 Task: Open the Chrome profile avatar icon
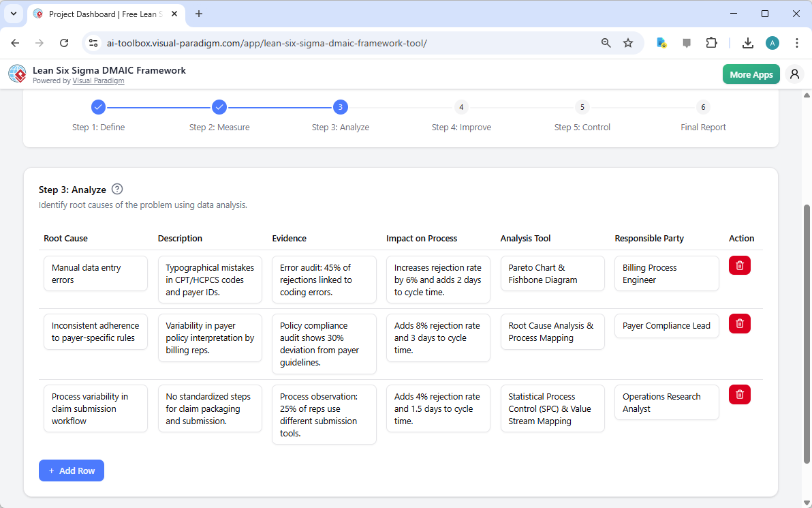(772, 42)
